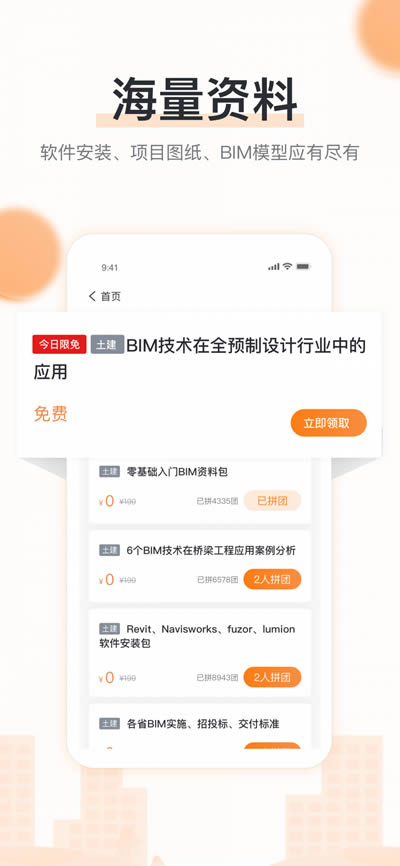Image resolution: width=400 pixels, height=866 pixels.
Task: Claim the free resource with 立即领取
Action: point(329,423)
